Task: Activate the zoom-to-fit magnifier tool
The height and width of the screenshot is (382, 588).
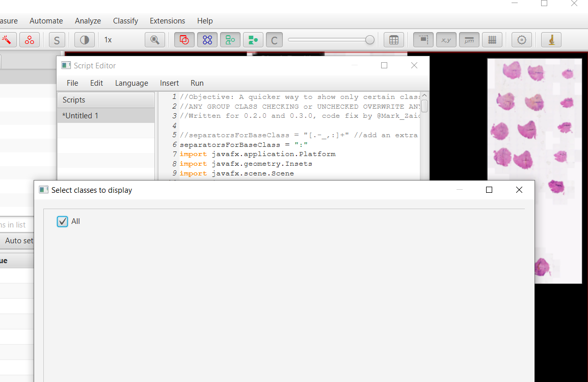Action: [x=155, y=39]
